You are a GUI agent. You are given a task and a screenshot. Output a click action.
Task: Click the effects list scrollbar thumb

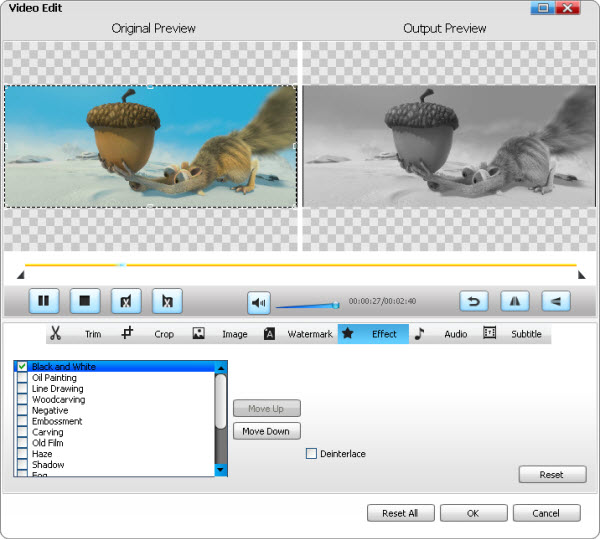(221, 401)
